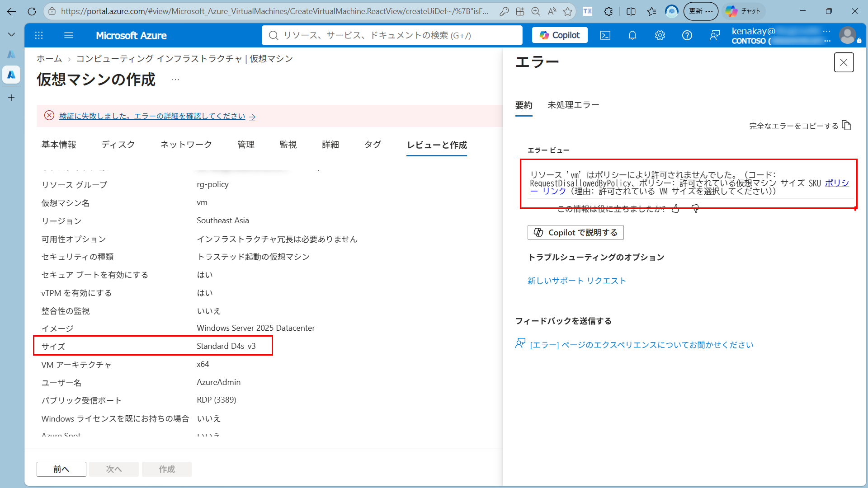The height and width of the screenshot is (488, 868).
Task: Open the browser extensions puzzle icon
Action: coord(609,11)
